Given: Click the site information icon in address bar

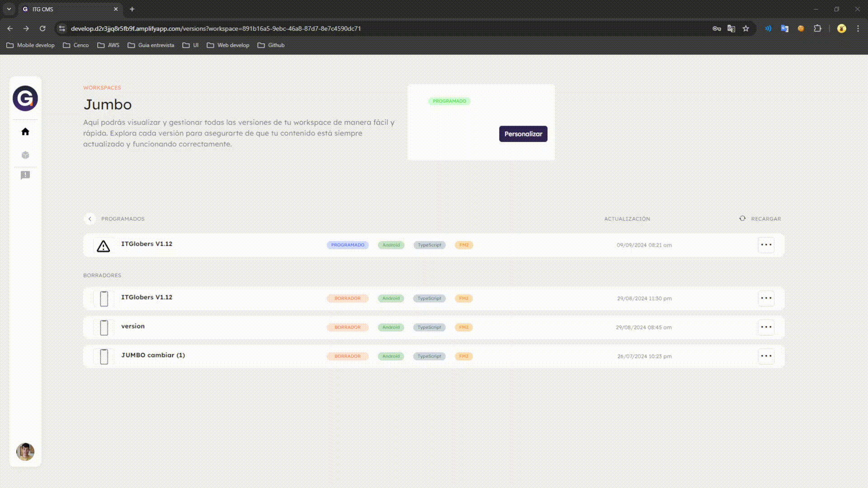Looking at the screenshot, I should (x=62, y=28).
